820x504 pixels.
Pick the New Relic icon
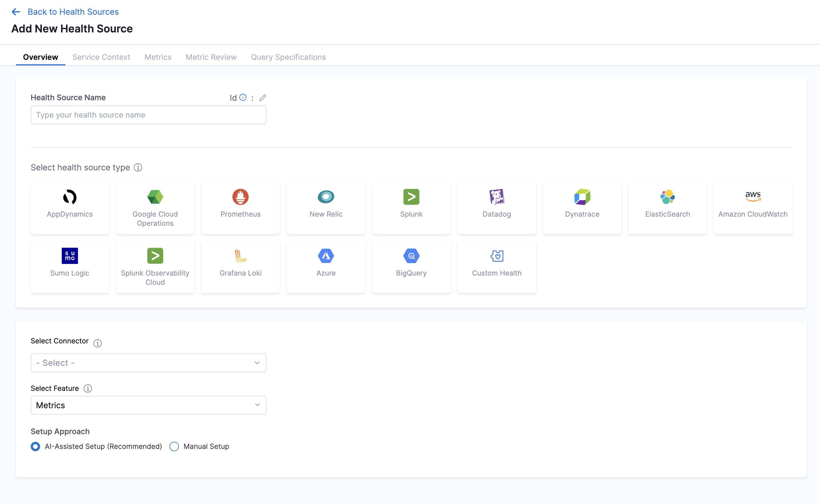click(326, 197)
